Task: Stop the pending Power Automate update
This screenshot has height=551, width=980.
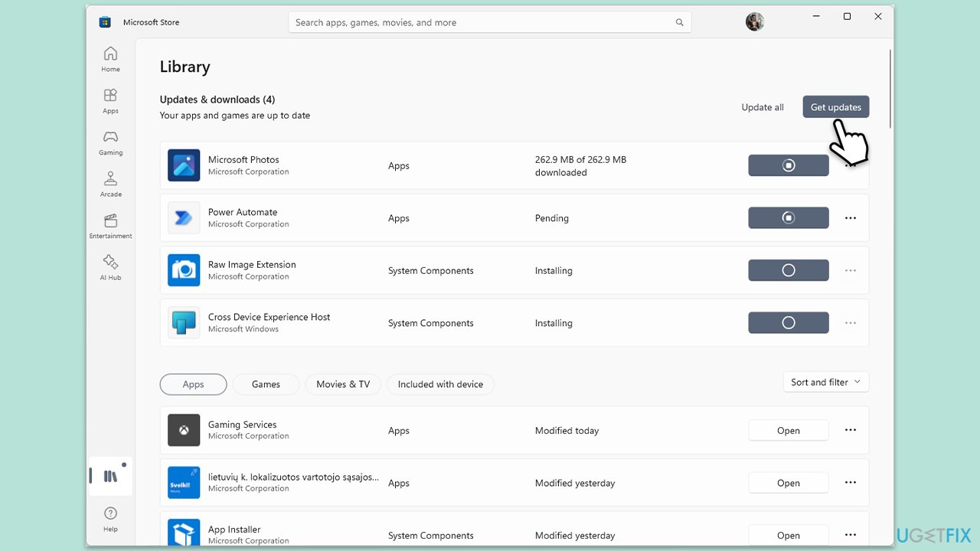Action: pos(789,218)
